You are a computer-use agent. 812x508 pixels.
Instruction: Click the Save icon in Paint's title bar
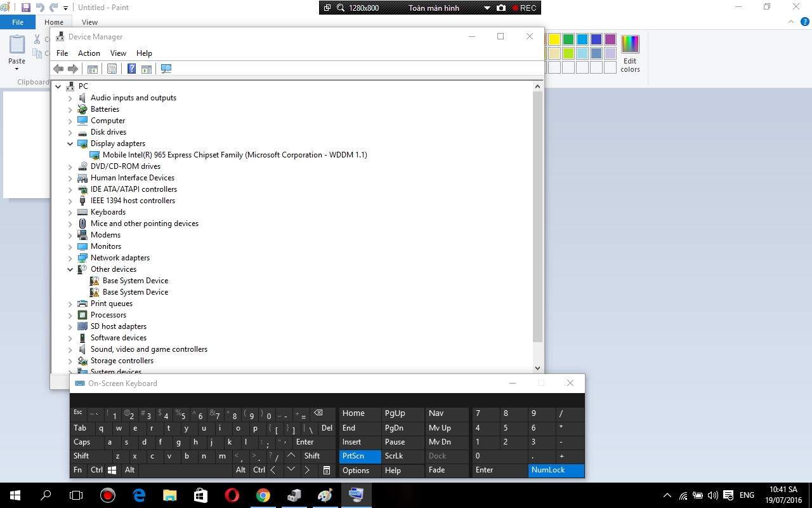coord(26,8)
